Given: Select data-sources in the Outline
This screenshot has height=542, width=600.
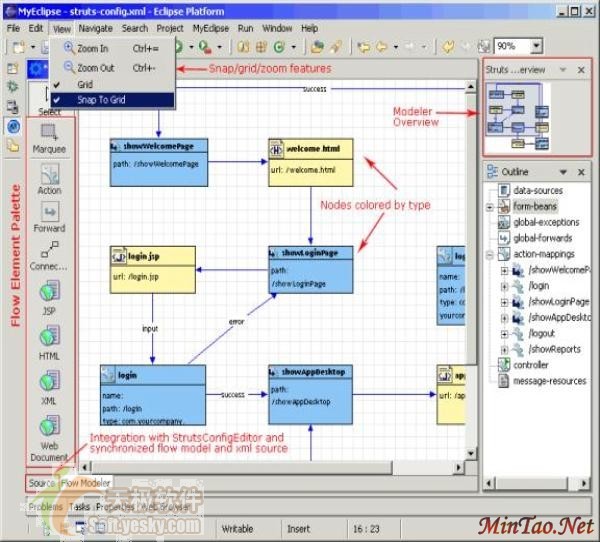Looking at the screenshot, I should click(537, 190).
